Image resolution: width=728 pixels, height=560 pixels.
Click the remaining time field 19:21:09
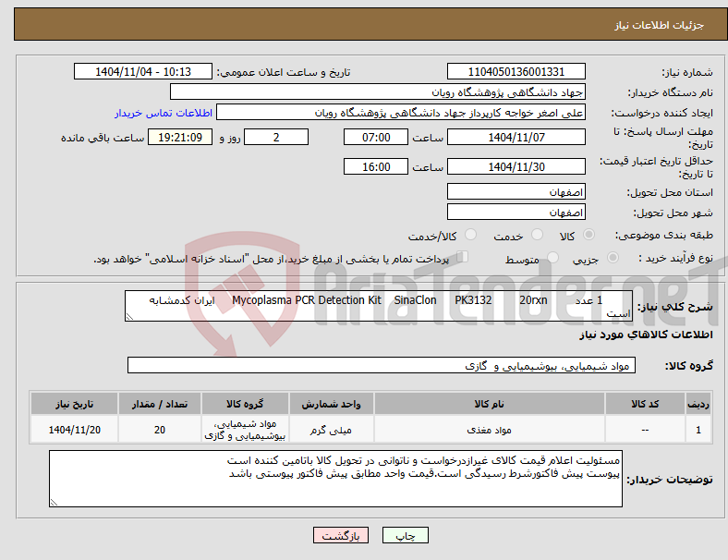pyautogui.click(x=180, y=138)
